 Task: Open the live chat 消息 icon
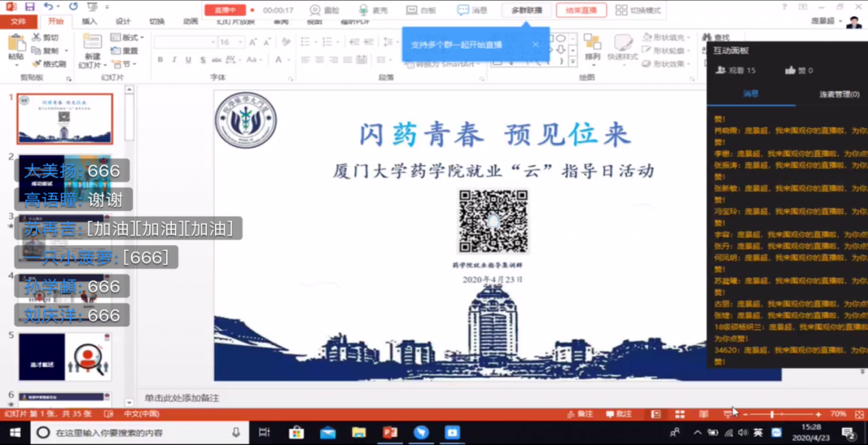(462, 11)
